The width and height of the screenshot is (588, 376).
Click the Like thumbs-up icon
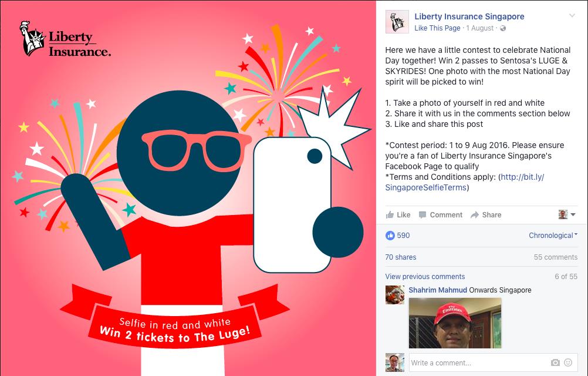[x=390, y=214]
